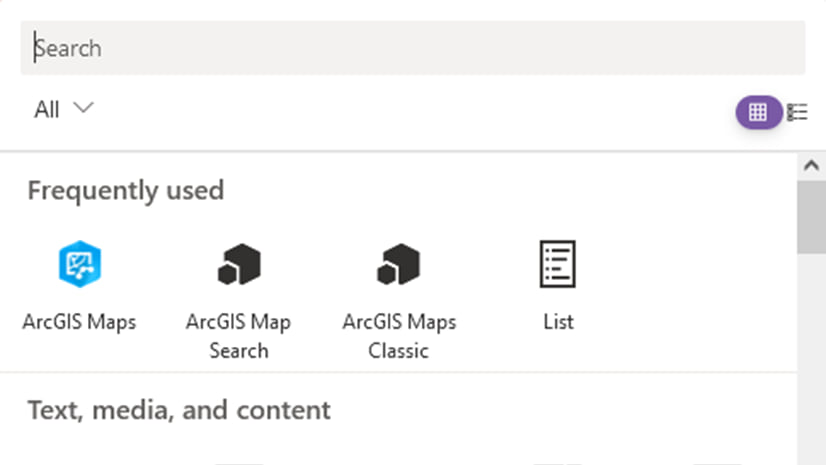Click the List text label
Screen dimensions: 826x465
tap(558, 322)
